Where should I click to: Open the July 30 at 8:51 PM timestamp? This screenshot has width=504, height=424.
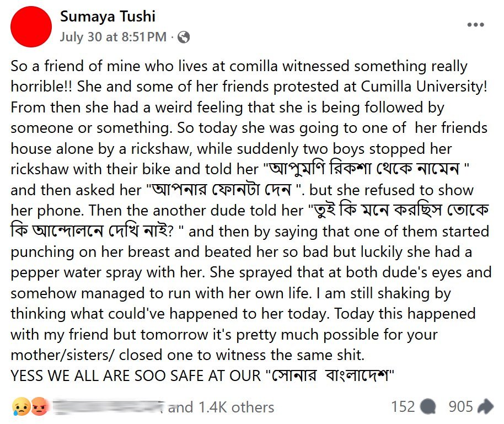(113, 37)
